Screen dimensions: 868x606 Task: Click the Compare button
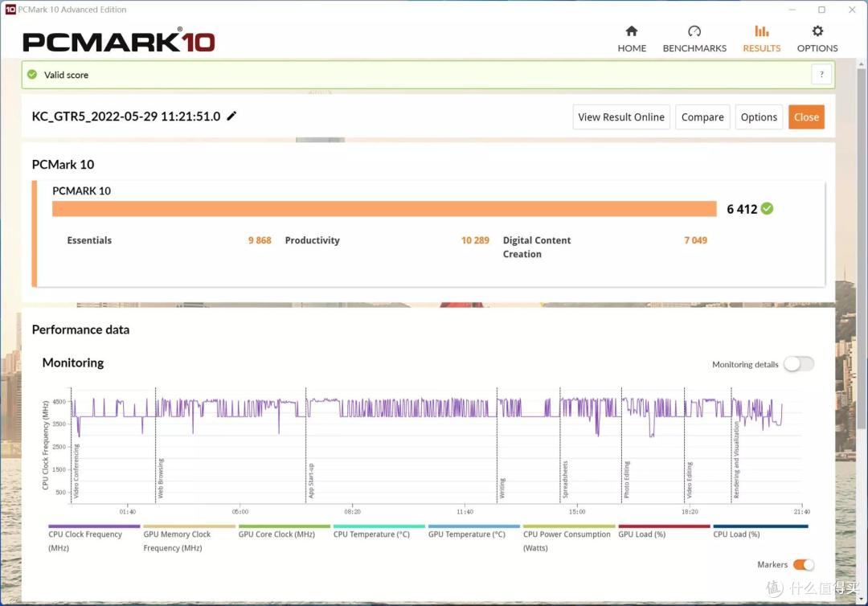pyautogui.click(x=702, y=117)
